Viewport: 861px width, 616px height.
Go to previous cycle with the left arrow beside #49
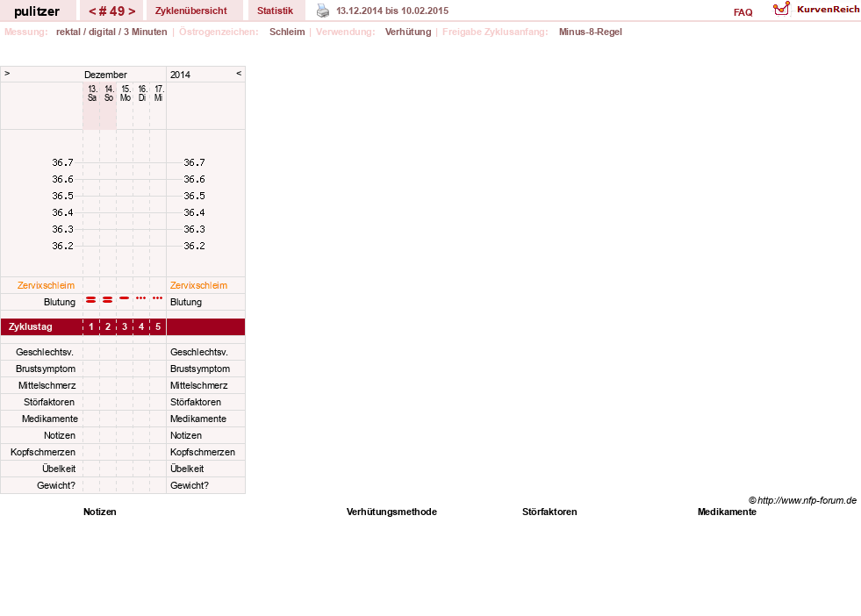click(92, 11)
